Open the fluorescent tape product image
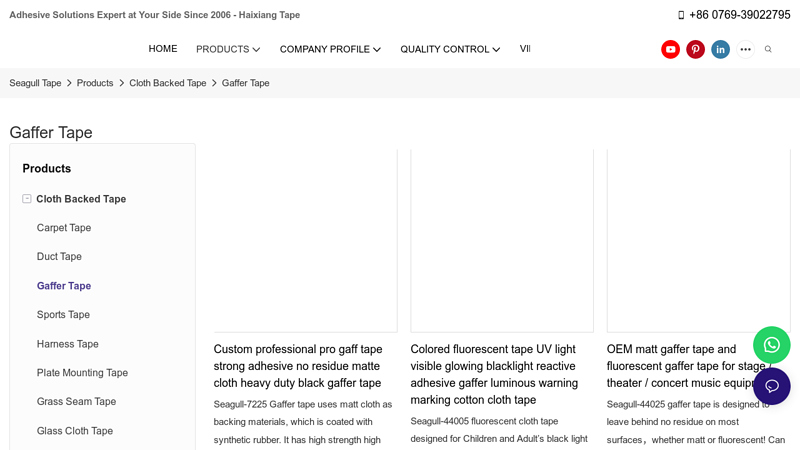Viewport: 800px width, 450px height. pos(502,241)
